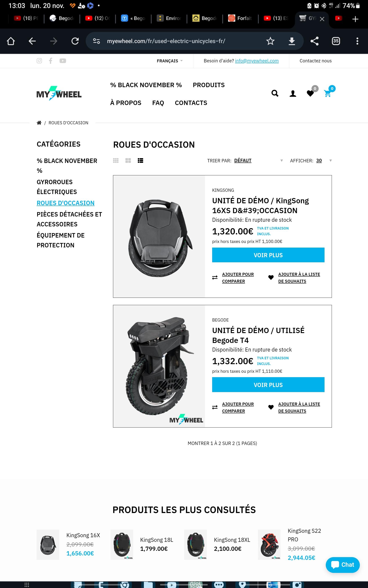
Task: Select the list view layout
Action: click(141, 161)
